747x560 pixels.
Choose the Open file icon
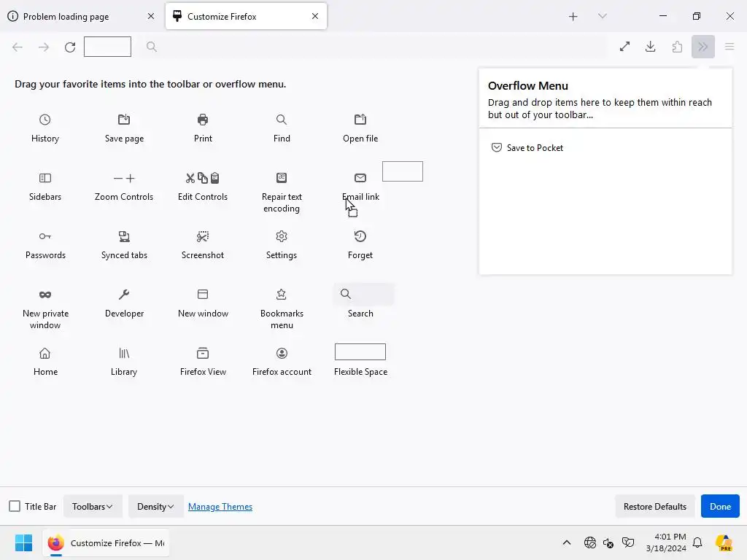pyautogui.click(x=360, y=120)
